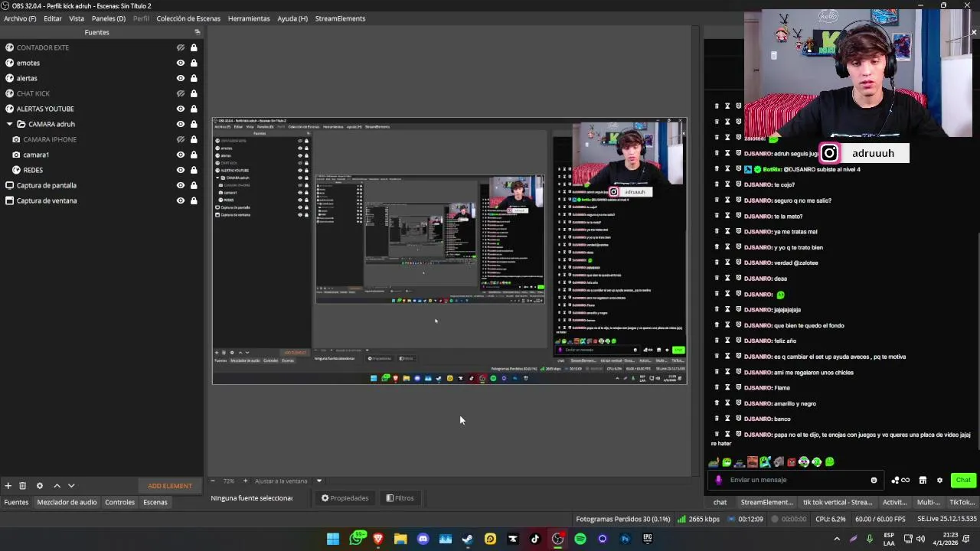Open chat settings gear icon
The width and height of the screenshot is (980, 551).
tap(939, 480)
